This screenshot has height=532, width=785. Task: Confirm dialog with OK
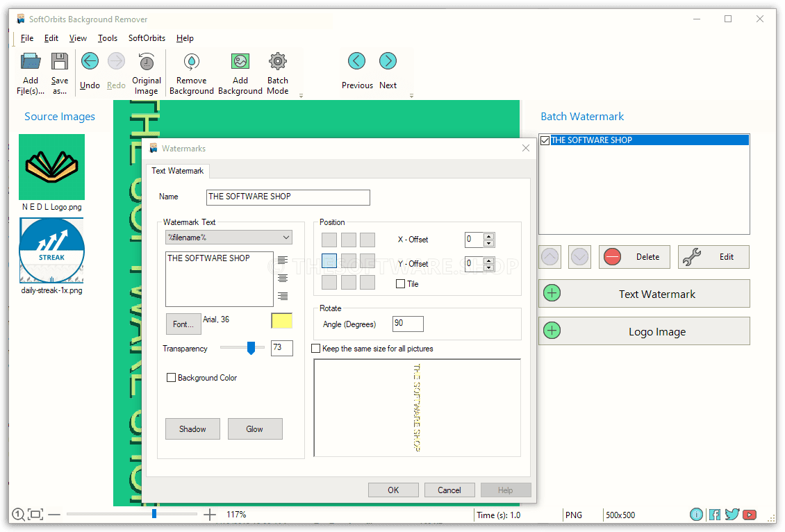point(393,490)
